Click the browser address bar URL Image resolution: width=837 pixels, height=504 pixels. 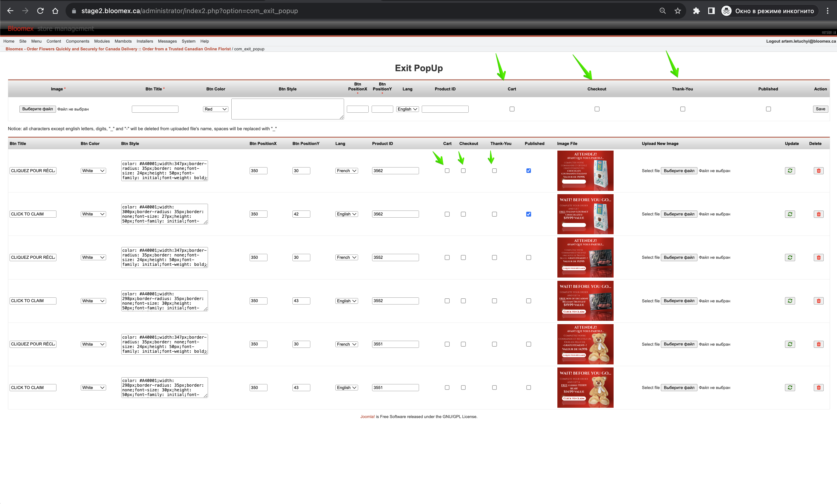pyautogui.click(x=189, y=11)
